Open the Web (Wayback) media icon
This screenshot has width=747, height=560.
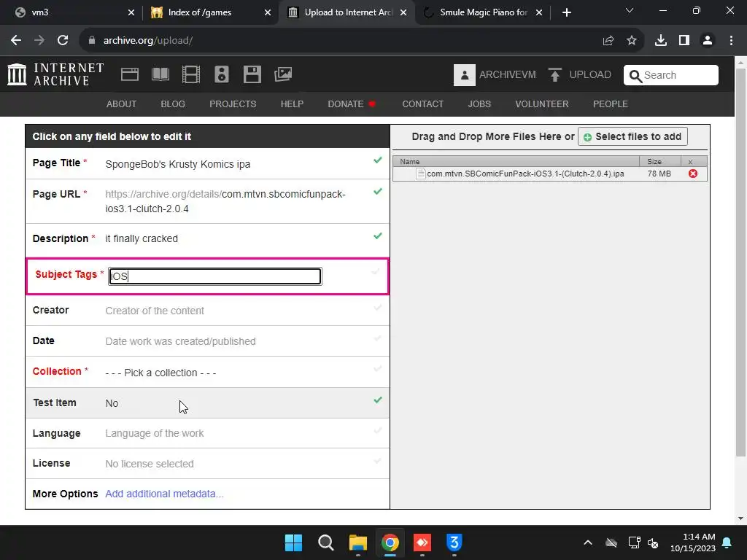(x=130, y=74)
